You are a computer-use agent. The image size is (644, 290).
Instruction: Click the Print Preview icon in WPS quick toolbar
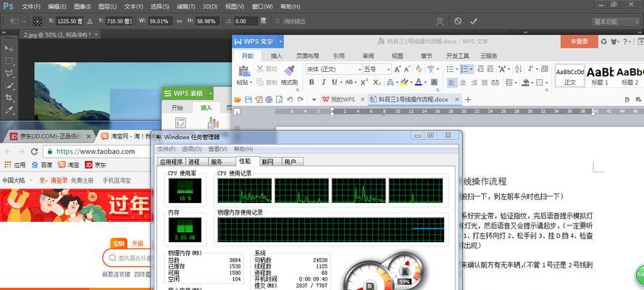click(280, 99)
